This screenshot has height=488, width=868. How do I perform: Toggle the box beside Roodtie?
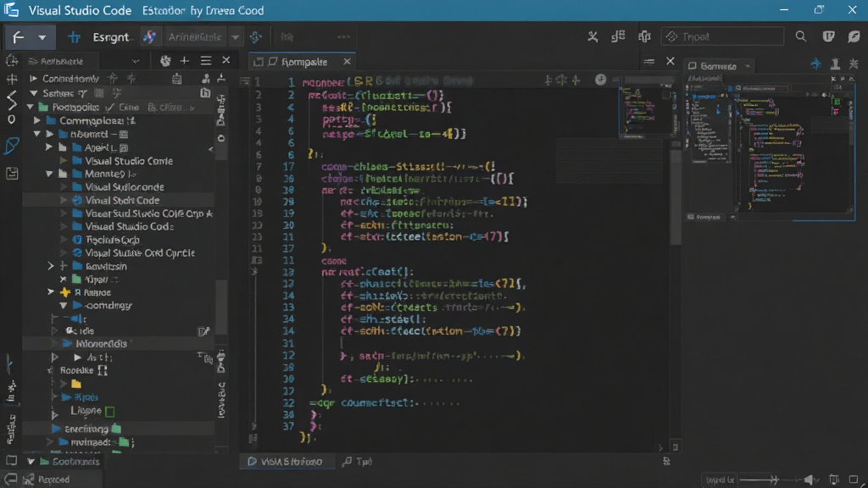[x=102, y=370]
